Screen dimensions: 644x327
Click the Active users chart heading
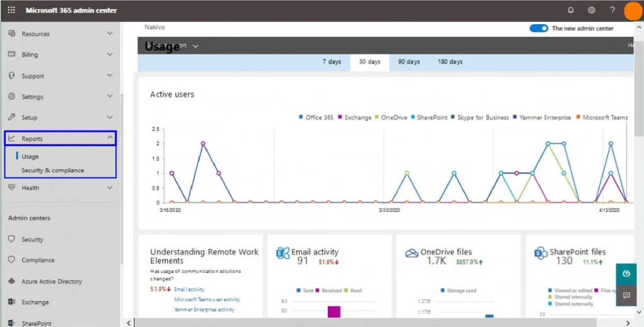[x=172, y=94]
